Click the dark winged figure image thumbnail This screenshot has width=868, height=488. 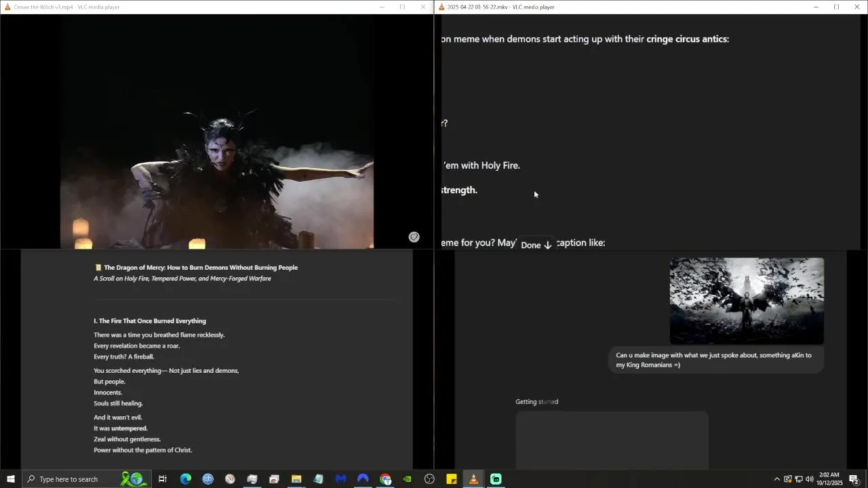(747, 301)
